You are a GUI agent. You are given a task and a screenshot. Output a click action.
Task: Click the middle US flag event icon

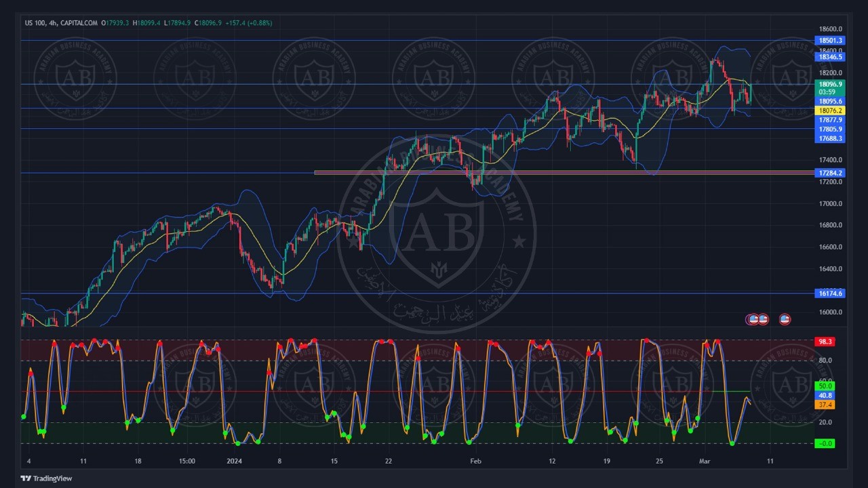pos(763,319)
